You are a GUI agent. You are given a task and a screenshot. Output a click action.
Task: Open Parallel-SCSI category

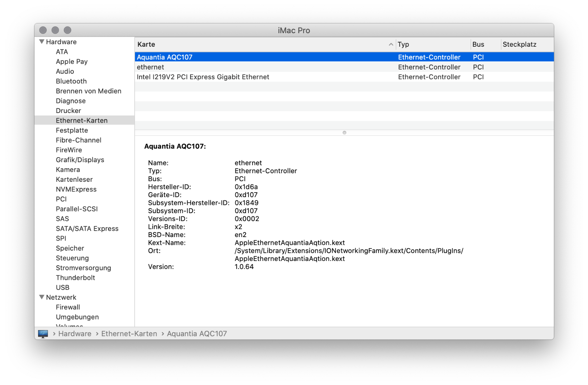(77, 209)
